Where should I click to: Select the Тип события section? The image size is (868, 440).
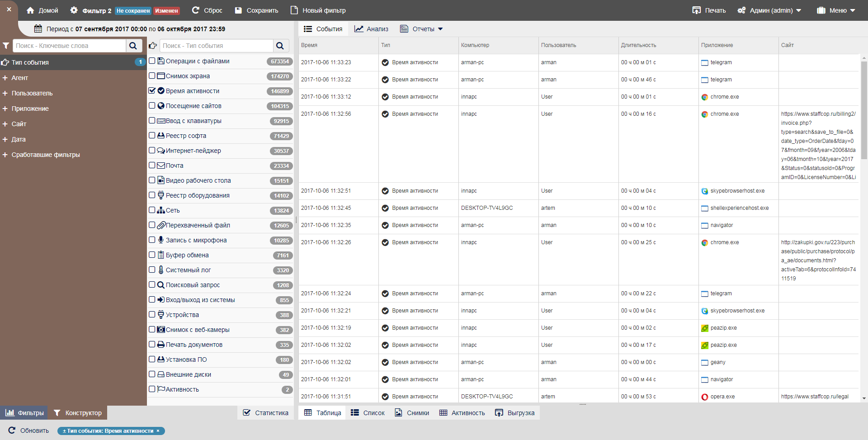click(x=73, y=62)
